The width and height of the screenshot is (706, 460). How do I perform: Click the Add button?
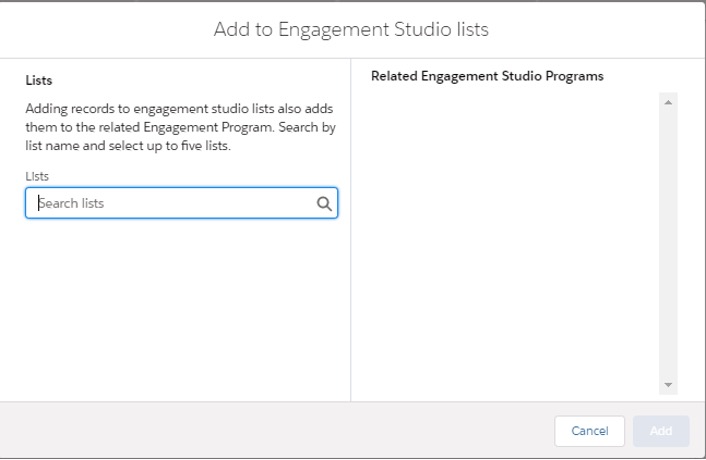[661, 431]
